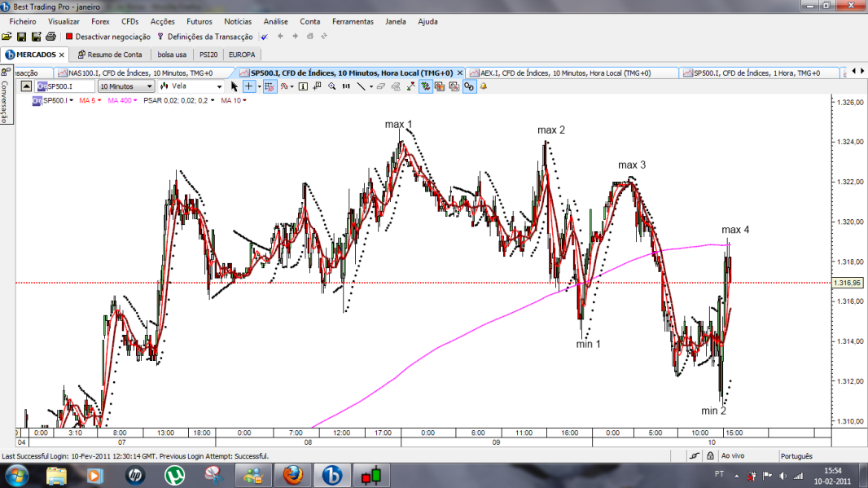
Task: Select the crosshair cursor tool
Action: tap(248, 86)
